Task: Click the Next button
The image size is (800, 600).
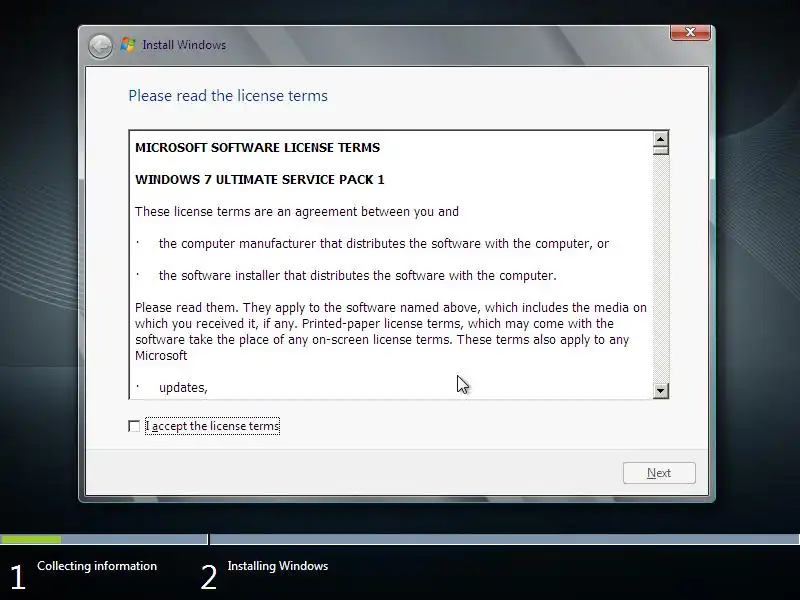Action: pos(659,473)
